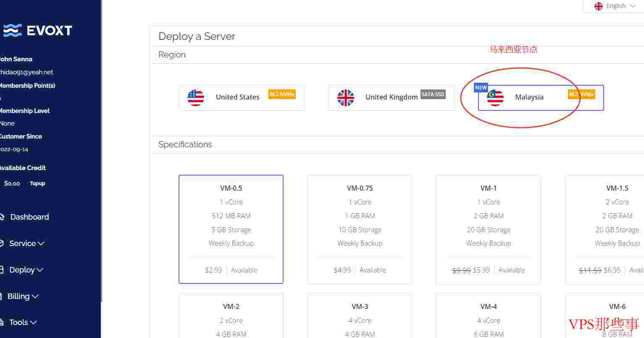The image size is (644, 338).
Task: Click the Region section heading
Action: click(x=172, y=55)
